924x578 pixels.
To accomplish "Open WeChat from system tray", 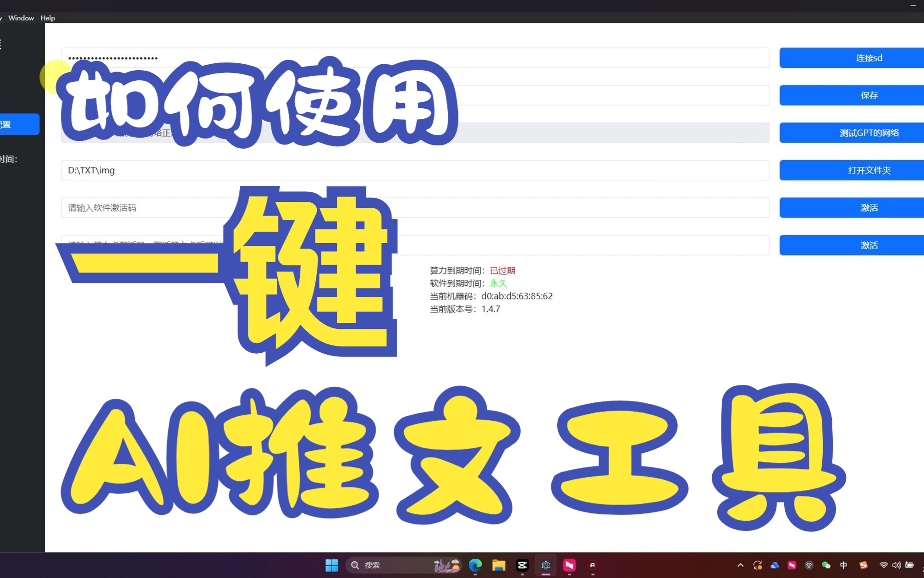I will coord(826,565).
